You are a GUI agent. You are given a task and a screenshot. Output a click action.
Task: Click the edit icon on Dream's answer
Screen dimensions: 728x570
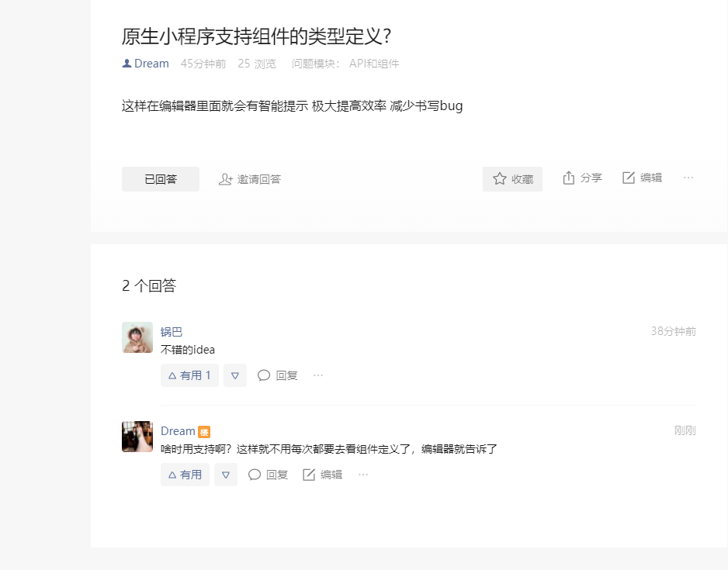point(307,475)
